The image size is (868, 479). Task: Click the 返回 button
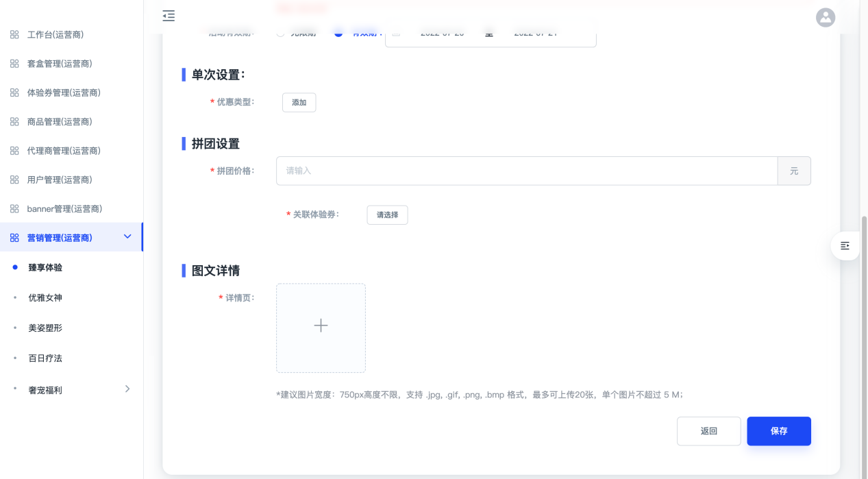pyautogui.click(x=708, y=431)
